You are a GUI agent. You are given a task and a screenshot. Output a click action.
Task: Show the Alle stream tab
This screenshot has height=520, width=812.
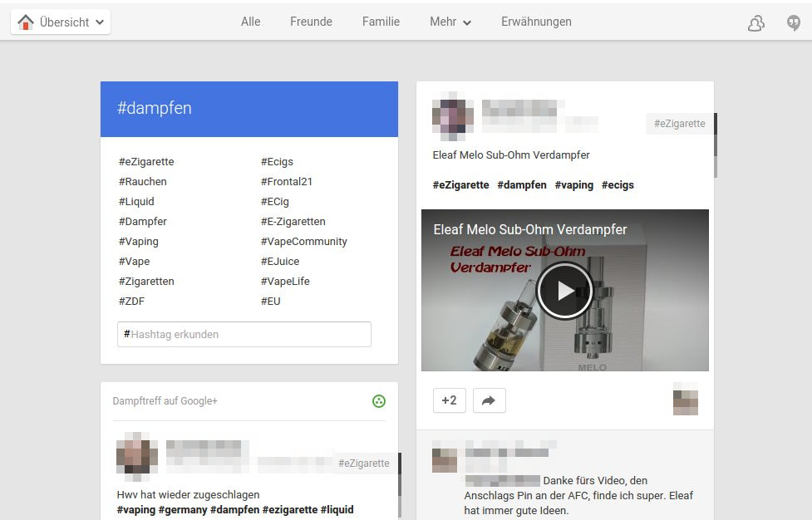click(250, 22)
